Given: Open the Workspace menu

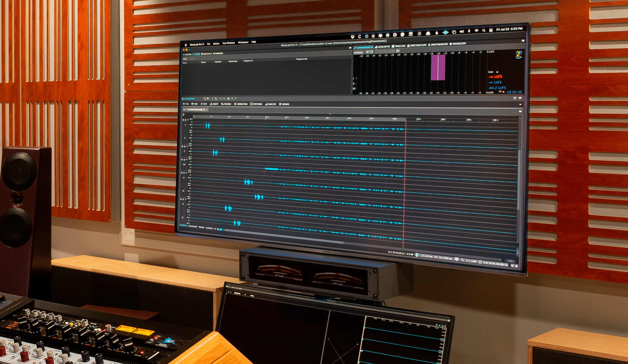Looking at the screenshot, I should click(243, 42).
